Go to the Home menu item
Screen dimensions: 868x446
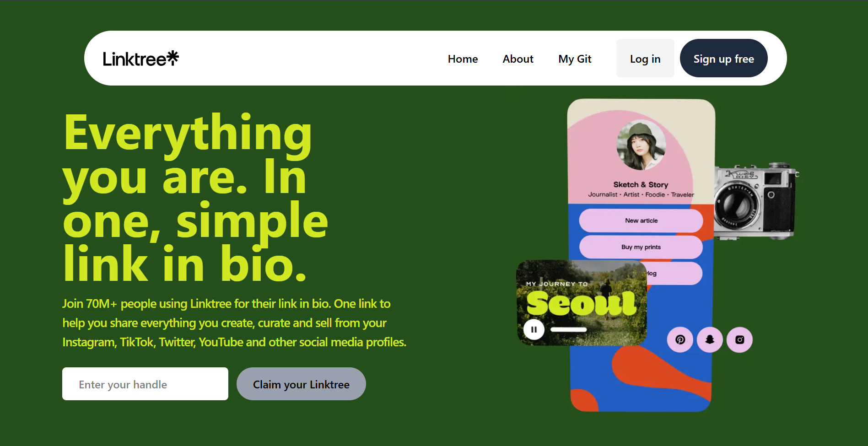pyautogui.click(x=463, y=59)
